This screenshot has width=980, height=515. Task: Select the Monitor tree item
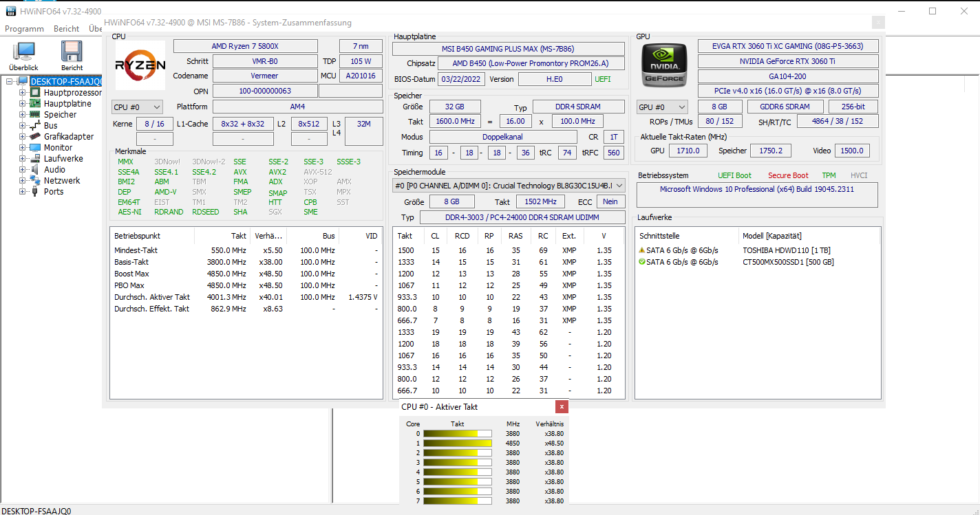(58, 148)
